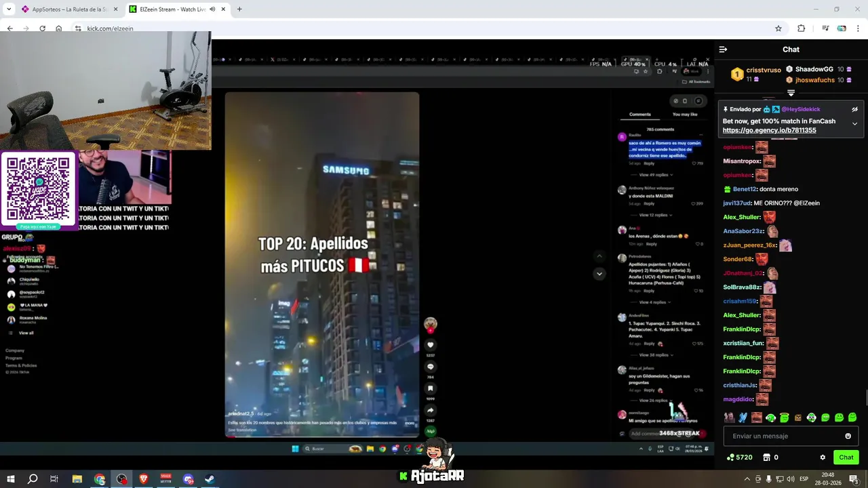Image resolution: width=868 pixels, height=488 pixels.
Task: Expand the pinned message chevron
Action: click(x=854, y=124)
